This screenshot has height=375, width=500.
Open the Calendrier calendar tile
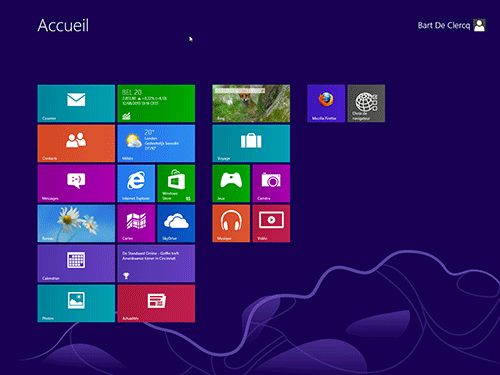(x=76, y=263)
